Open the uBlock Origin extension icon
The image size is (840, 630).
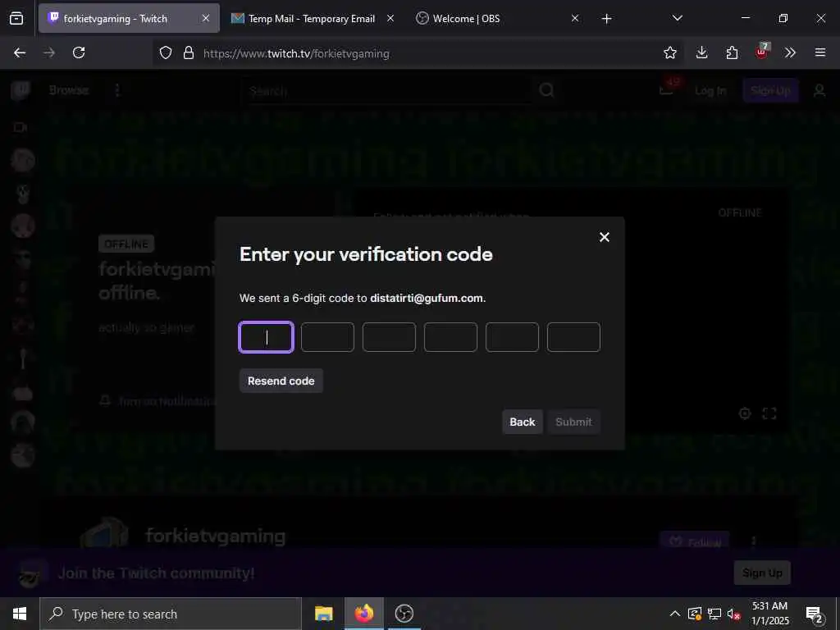[x=762, y=52]
